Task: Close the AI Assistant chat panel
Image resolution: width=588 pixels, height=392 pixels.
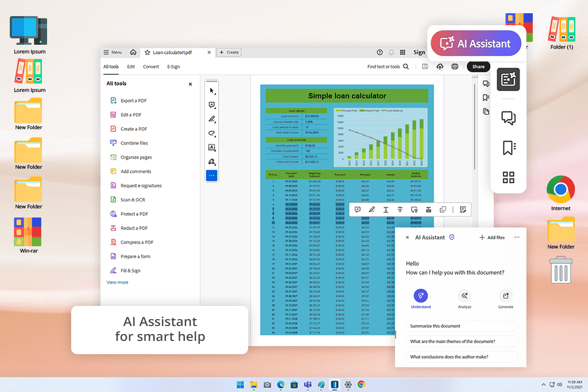Action: coord(408,238)
